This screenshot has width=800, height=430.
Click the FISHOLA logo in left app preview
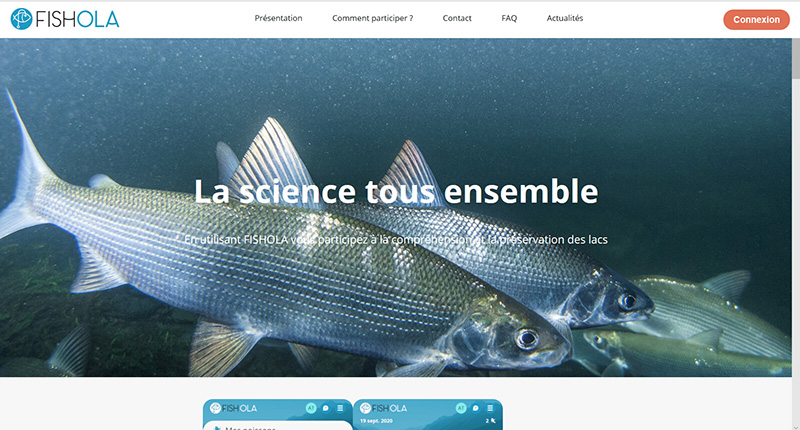click(234, 408)
